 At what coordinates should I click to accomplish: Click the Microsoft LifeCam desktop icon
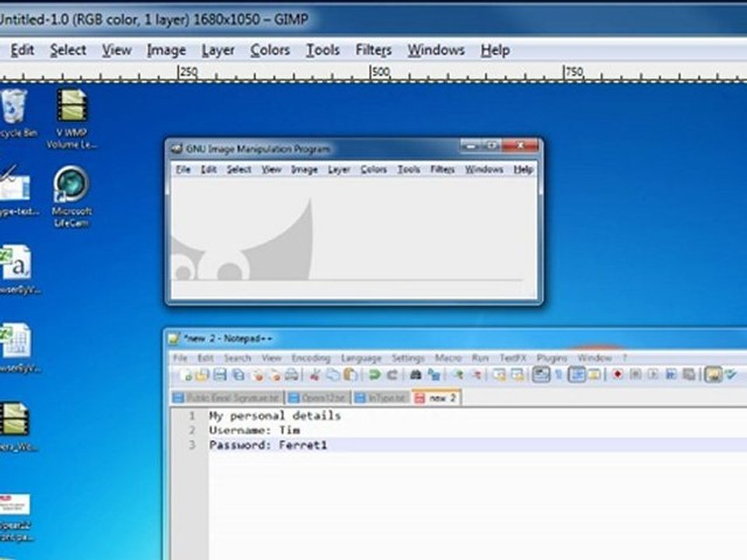pyautogui.click(x=72, y=197)
